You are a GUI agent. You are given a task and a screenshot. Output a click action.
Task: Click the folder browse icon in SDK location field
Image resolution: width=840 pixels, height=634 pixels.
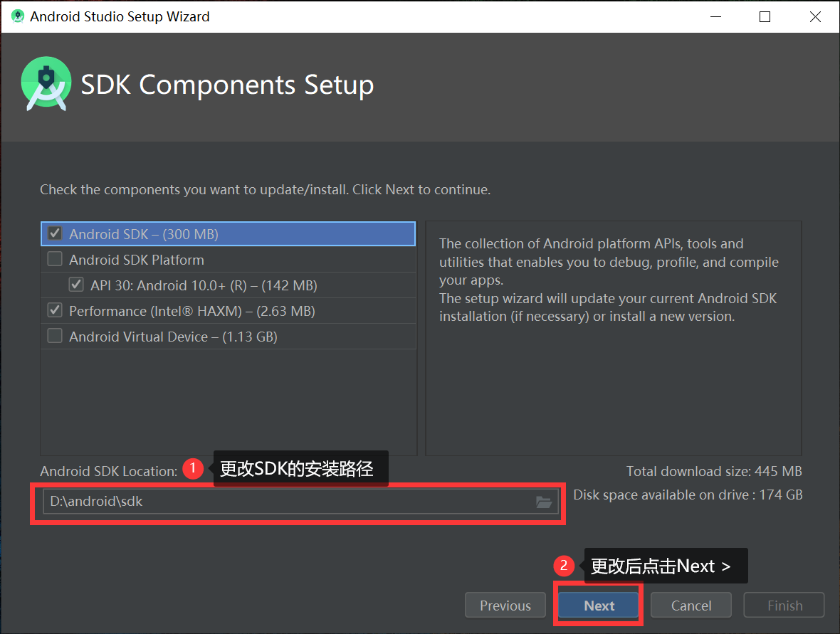click(x=544, y=502)
